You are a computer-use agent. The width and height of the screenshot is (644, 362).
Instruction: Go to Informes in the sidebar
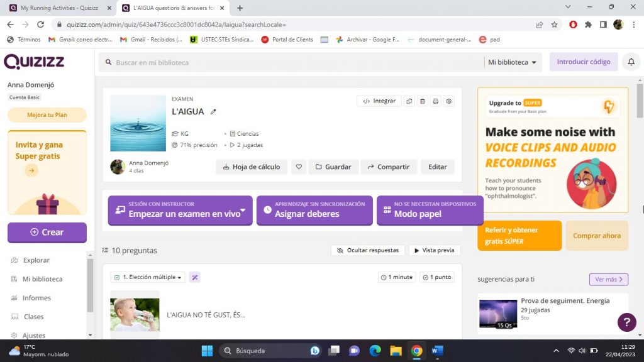pos(36,298)
